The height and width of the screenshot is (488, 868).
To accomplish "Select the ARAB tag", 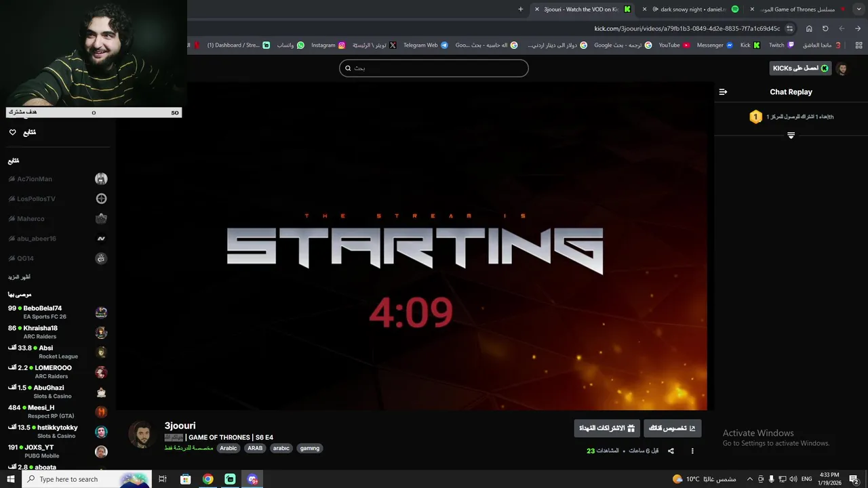I will pyautogui.click(x=255, y=448).
